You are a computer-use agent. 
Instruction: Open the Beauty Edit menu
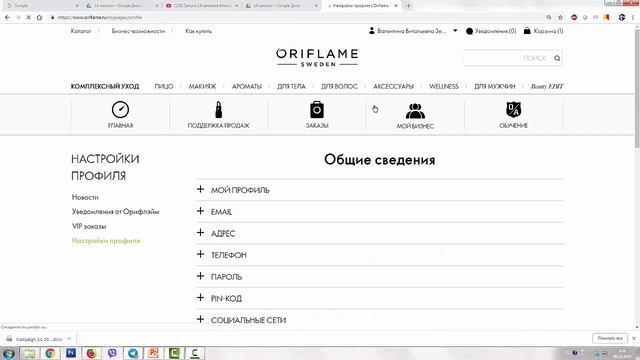click(x=547, y=87)
